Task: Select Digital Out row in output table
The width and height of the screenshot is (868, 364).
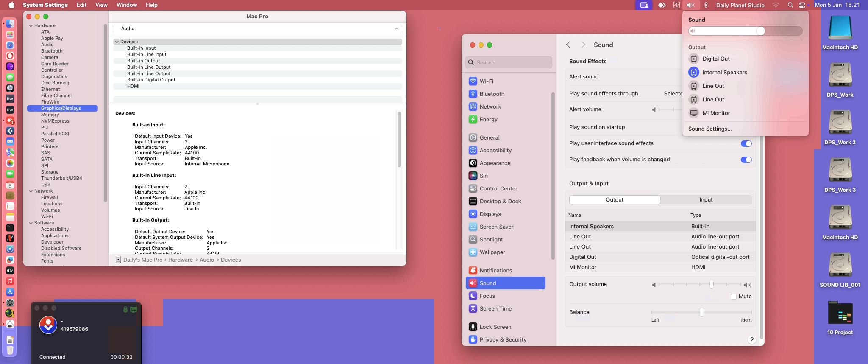Action: (x=660, y=257)
